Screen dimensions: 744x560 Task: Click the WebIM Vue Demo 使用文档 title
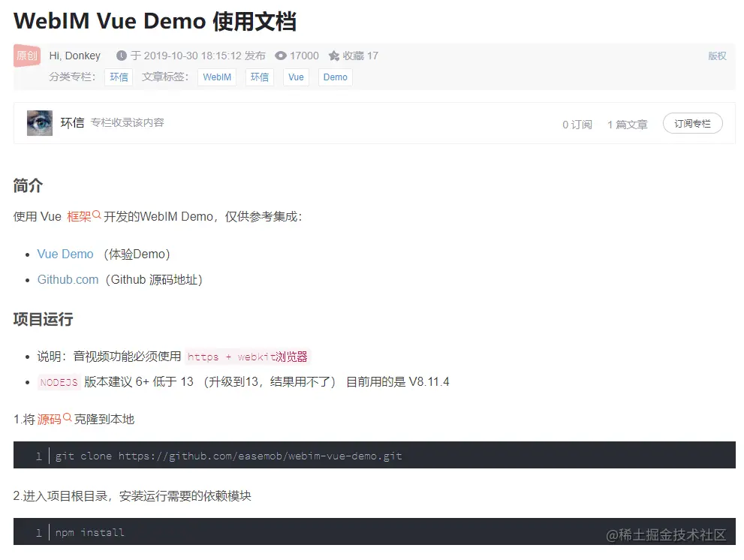[x=155, y=21]
